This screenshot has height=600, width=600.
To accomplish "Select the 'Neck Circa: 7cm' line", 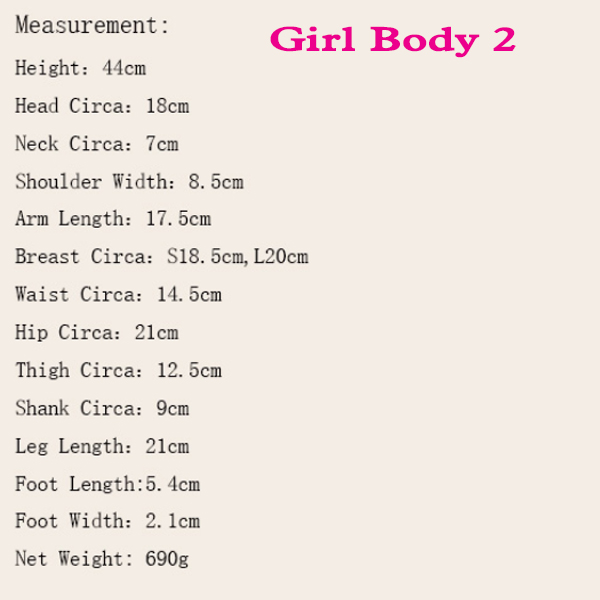I will [97, 143].
